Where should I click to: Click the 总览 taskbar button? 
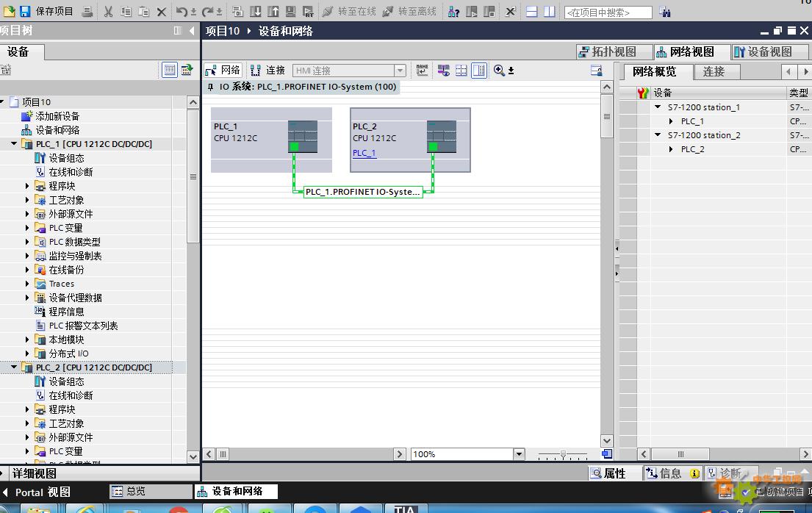click(x=151, y=491)
